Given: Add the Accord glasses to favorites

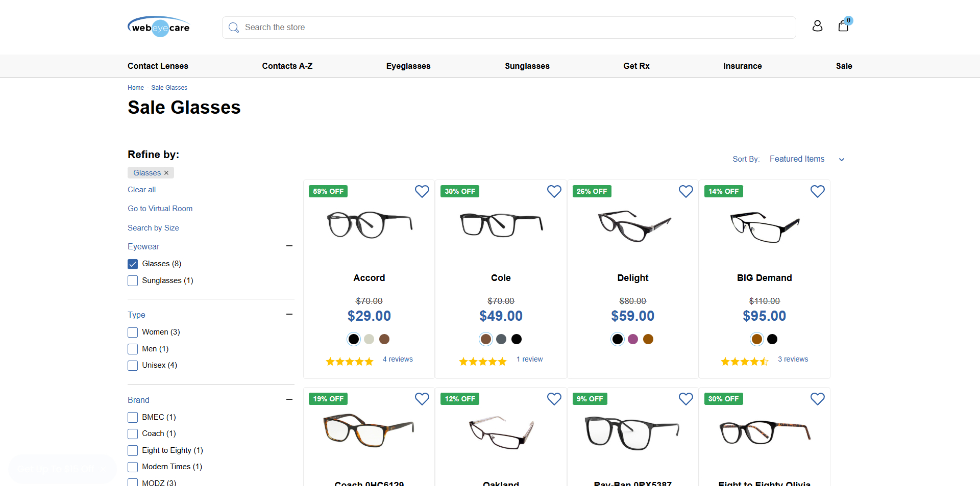Looking at the screenshot, I should [422, 191].
